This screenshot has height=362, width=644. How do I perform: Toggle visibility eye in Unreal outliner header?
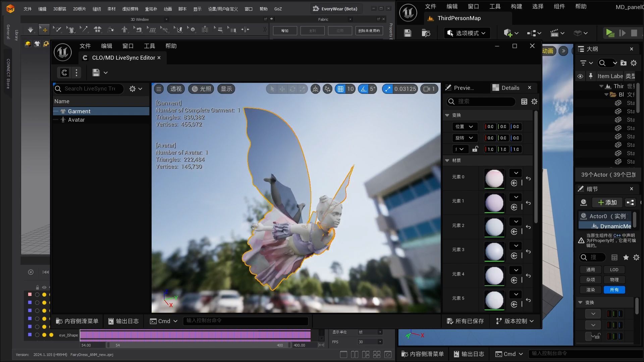(580, 76)
